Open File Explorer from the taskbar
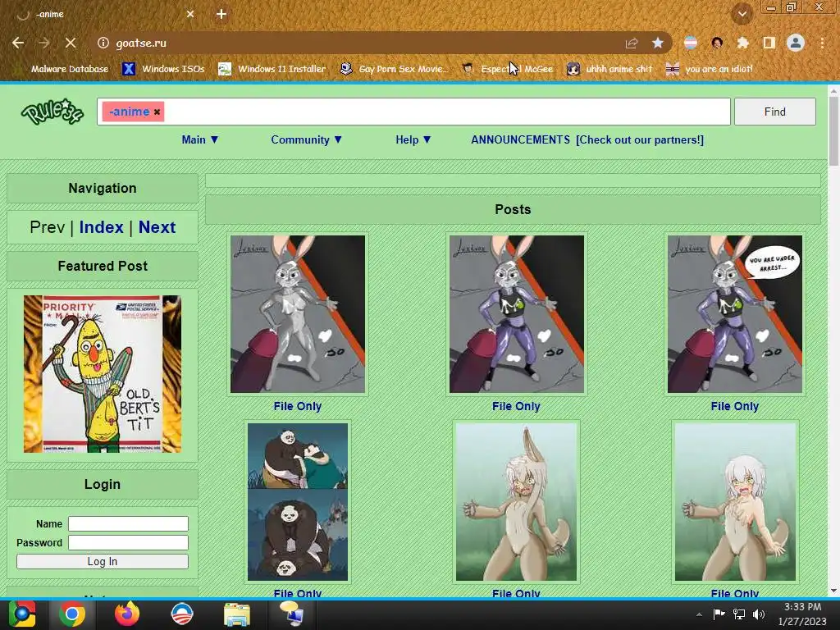Image resolution: width=840 pixels, height=630 pixels. point(236,614)
